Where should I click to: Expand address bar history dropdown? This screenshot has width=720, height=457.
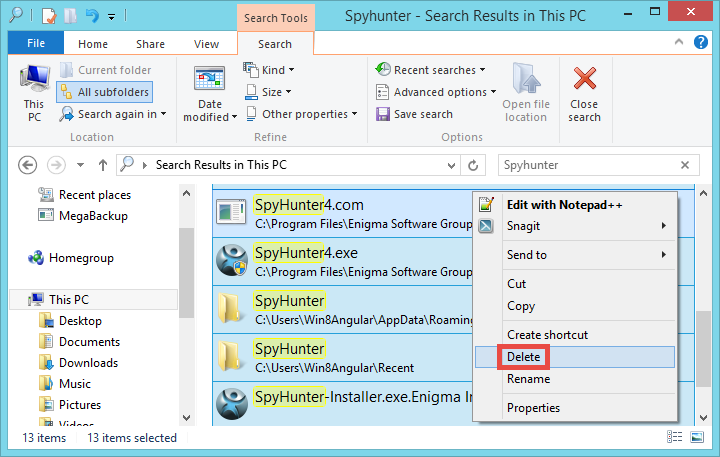click(451, 165)
